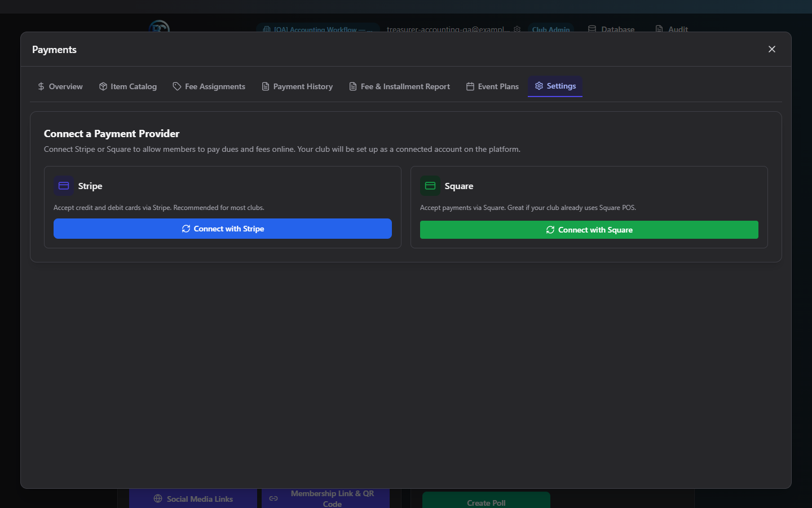
Task: Click Connect with Square button
Action: pos(589,230)
